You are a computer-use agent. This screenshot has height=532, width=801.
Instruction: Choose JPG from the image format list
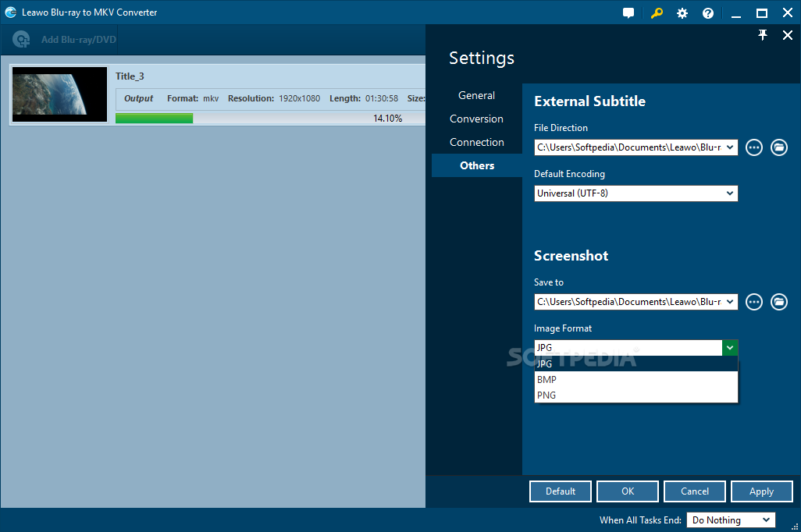pyautogui.click(x=636, y=364)
